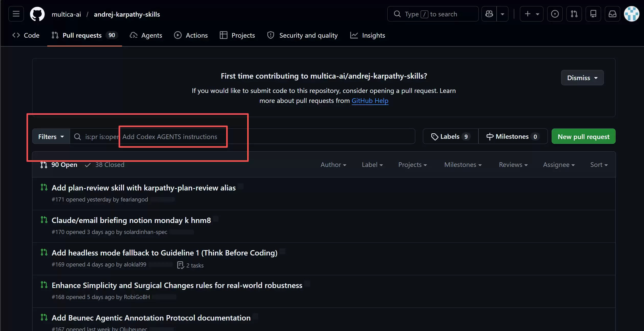
Task: Go to Security and quality tab
Action: coord(302,35)
